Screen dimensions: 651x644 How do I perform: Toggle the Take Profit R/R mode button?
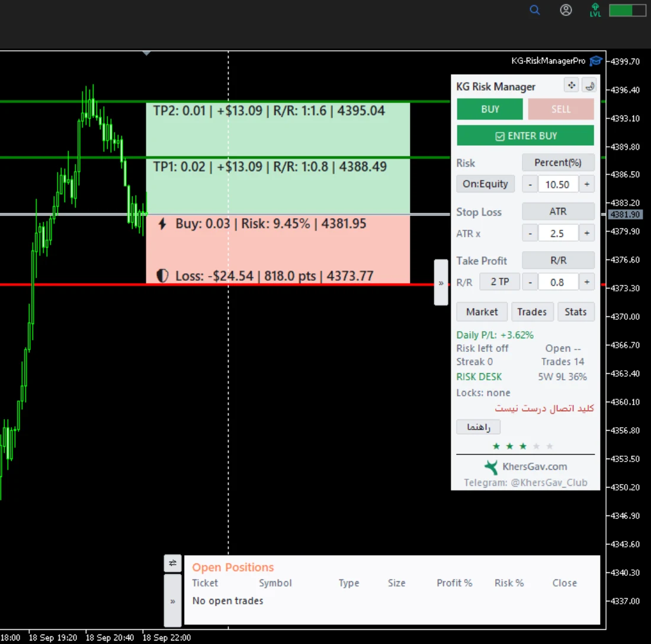point(558,260)
